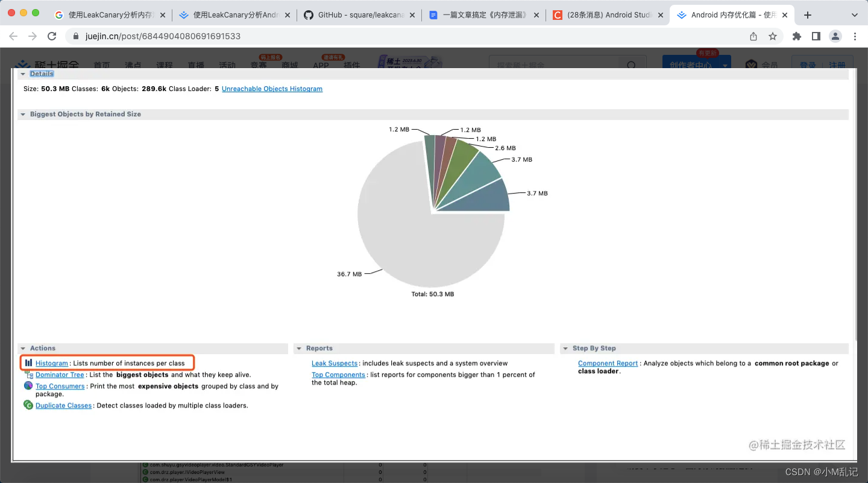
Task: Collapse the Actions section
Action: pos(22,349)
